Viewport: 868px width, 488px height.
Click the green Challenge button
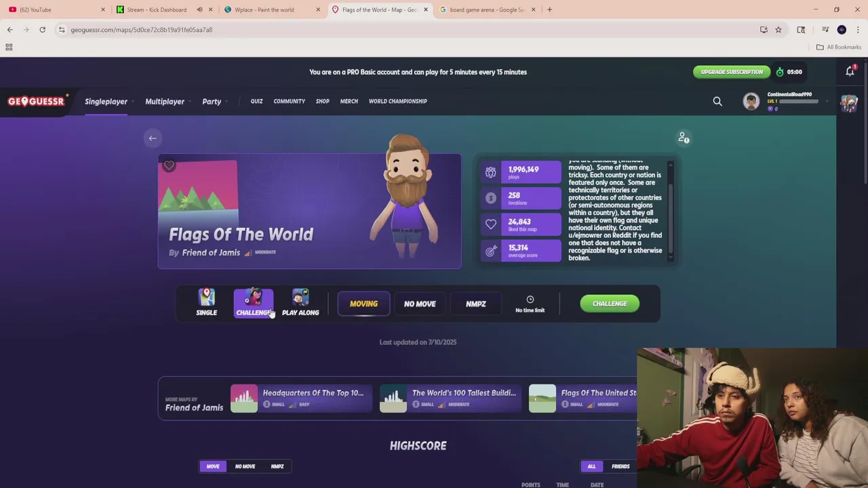point(609,304)
